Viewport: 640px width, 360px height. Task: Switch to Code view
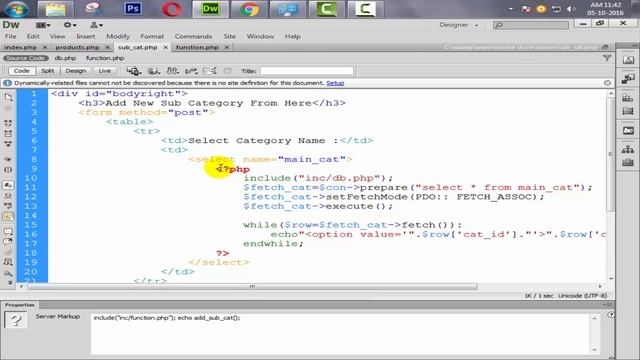click(21, 71)
